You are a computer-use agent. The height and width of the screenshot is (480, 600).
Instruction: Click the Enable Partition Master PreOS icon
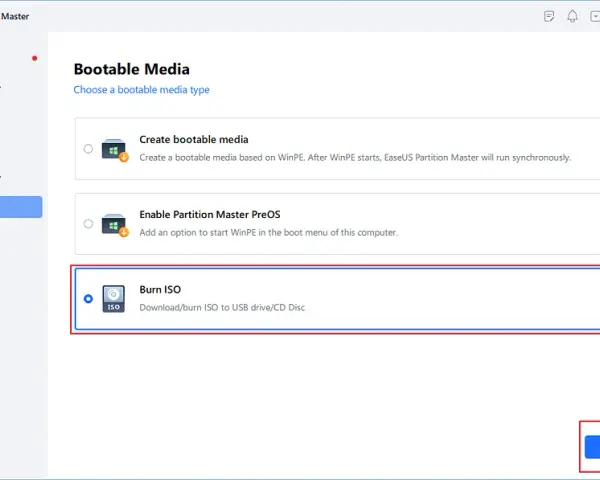115,225
